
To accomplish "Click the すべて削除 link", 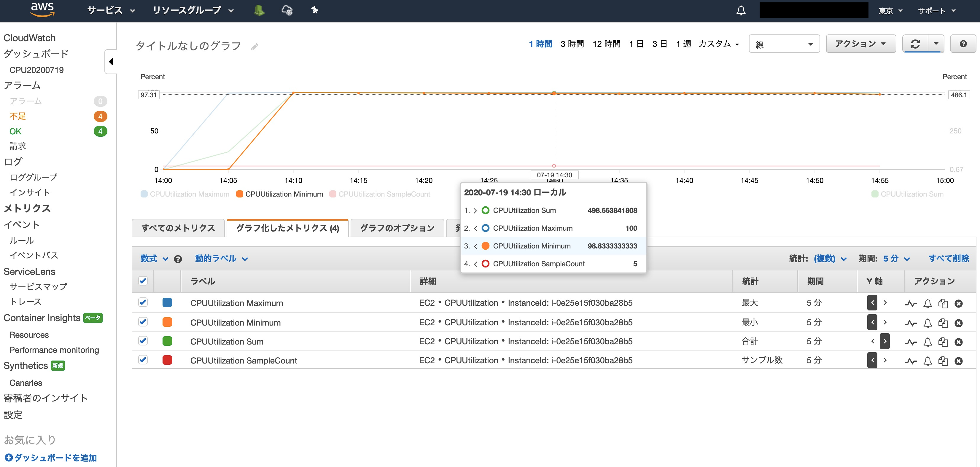I will (x=949, y=259).
